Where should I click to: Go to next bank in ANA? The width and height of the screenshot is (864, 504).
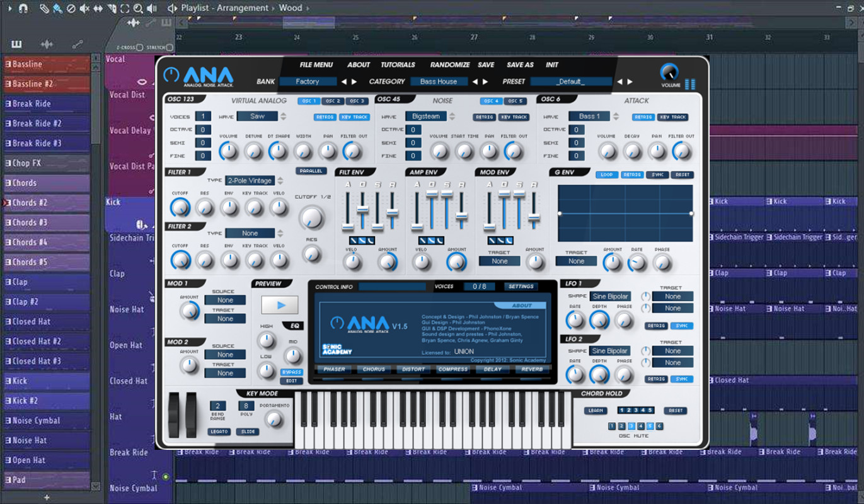354,81
